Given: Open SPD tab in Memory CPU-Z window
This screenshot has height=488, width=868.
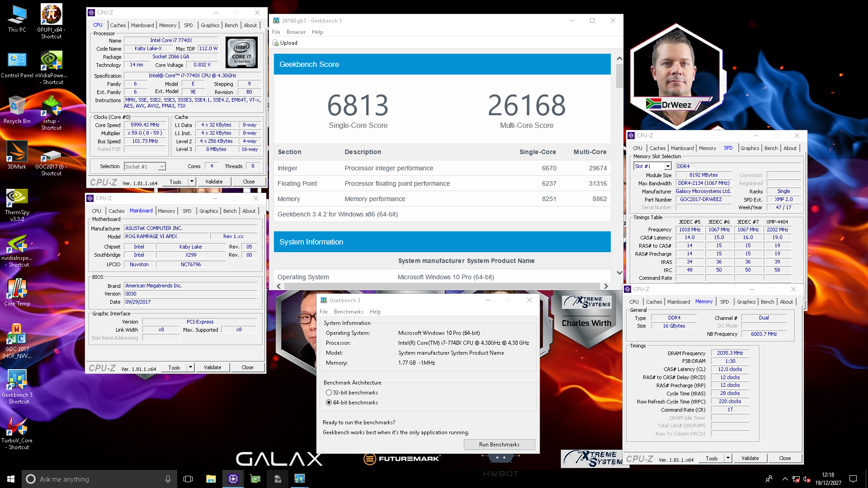Looking at the screenshot, I should pos(724,302).
